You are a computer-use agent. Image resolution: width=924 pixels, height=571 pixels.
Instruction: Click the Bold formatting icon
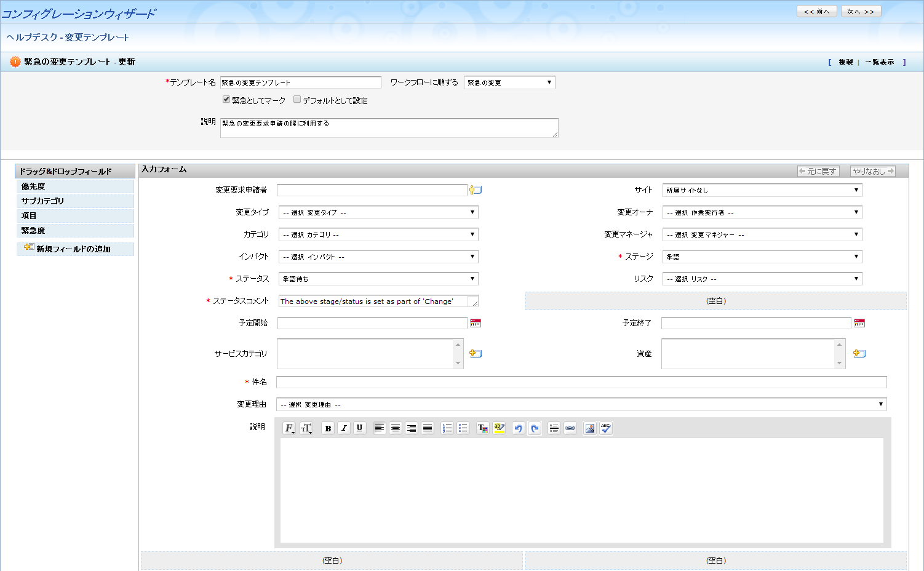[328, 428]
